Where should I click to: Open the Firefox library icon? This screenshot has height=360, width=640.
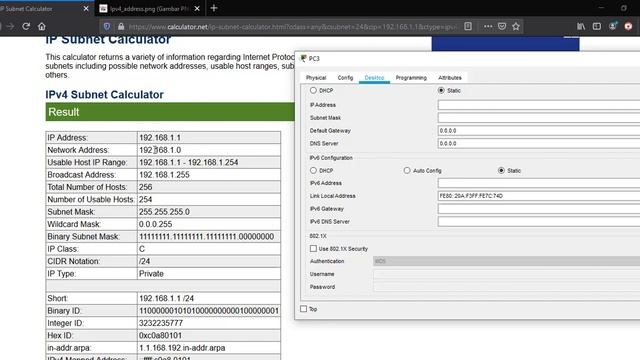[x=581, y=27]
